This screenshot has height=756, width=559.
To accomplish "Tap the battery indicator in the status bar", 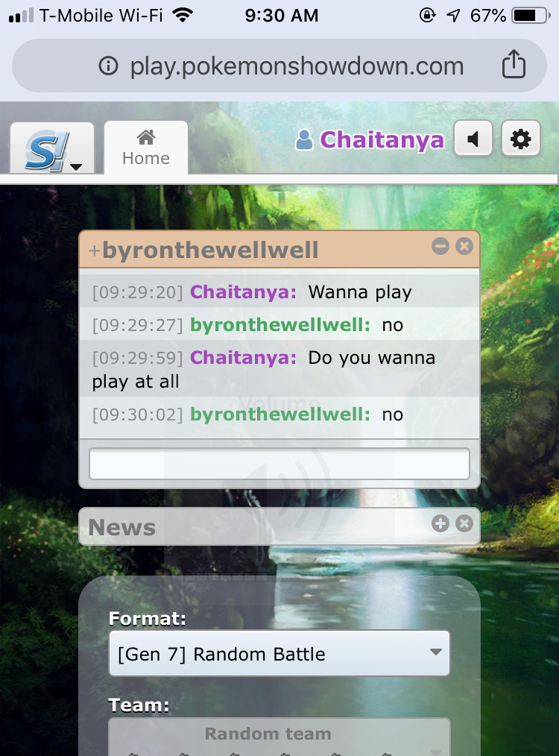I will (x=531, y=16).
